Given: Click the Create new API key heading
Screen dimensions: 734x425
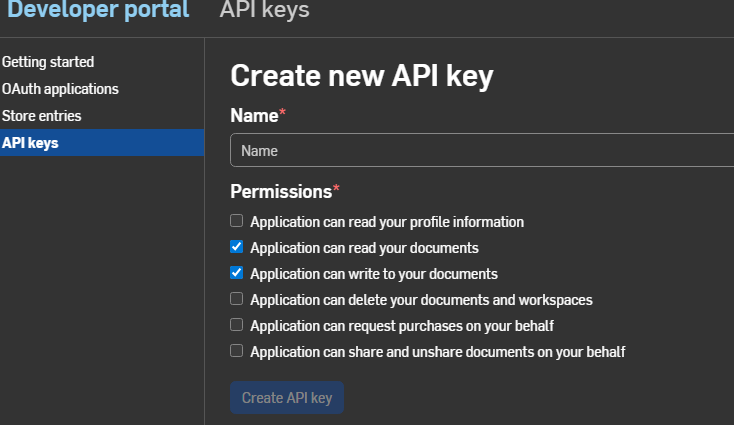Looking at the screenshot, I should click(x=362, y=76).
